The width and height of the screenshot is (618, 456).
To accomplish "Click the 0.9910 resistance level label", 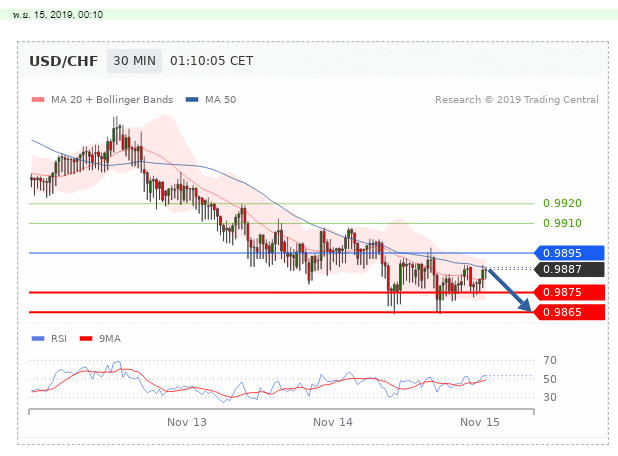I will pos(562,223).
